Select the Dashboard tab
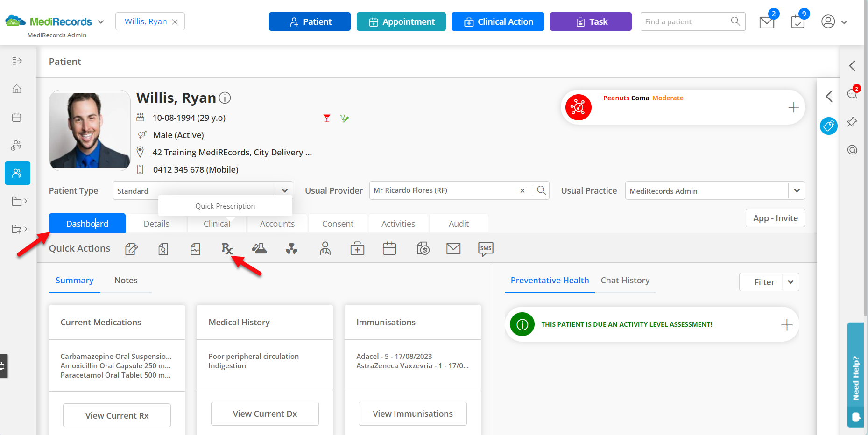Screen dimensions: 868x435 pyautogui.click(x=87, y=224)
